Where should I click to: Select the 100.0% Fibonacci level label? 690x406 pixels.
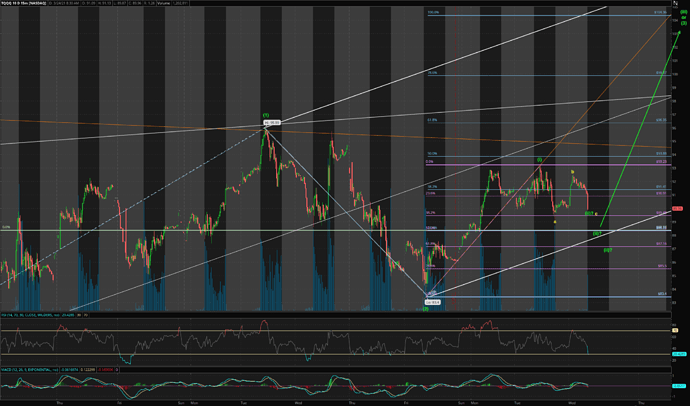[433, 12]
